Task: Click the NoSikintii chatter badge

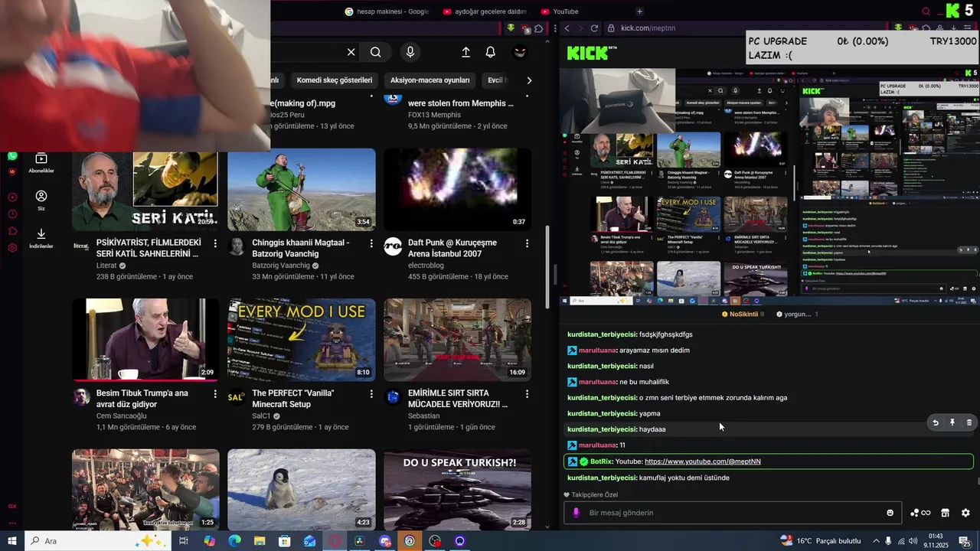Action: 743,315
